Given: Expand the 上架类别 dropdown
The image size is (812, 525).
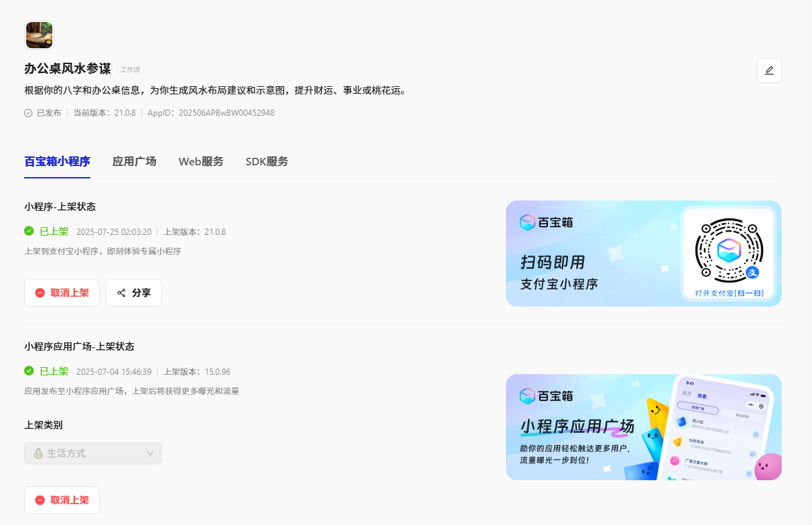Looking at the screenshot, I should click(x=93, y=453).
